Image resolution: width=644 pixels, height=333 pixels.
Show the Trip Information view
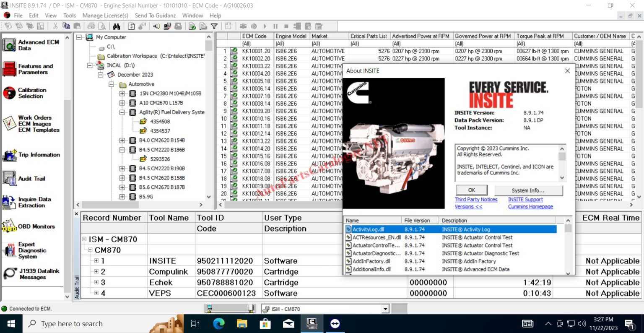coord(32,155)
